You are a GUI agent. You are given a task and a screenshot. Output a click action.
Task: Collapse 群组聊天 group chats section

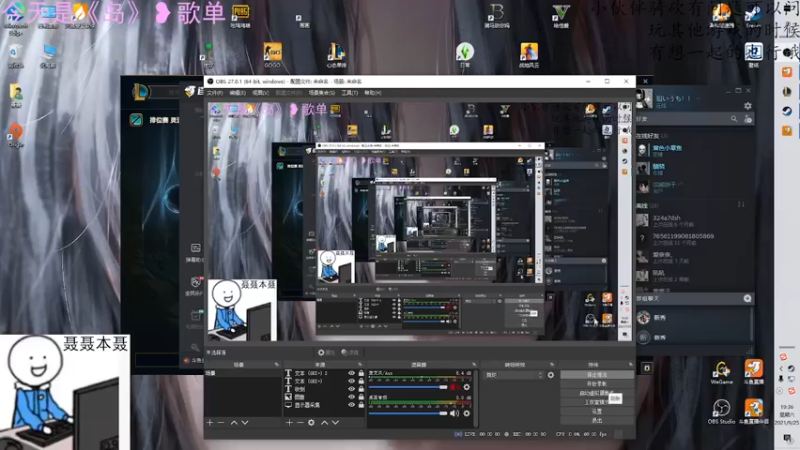pos(647,298)
